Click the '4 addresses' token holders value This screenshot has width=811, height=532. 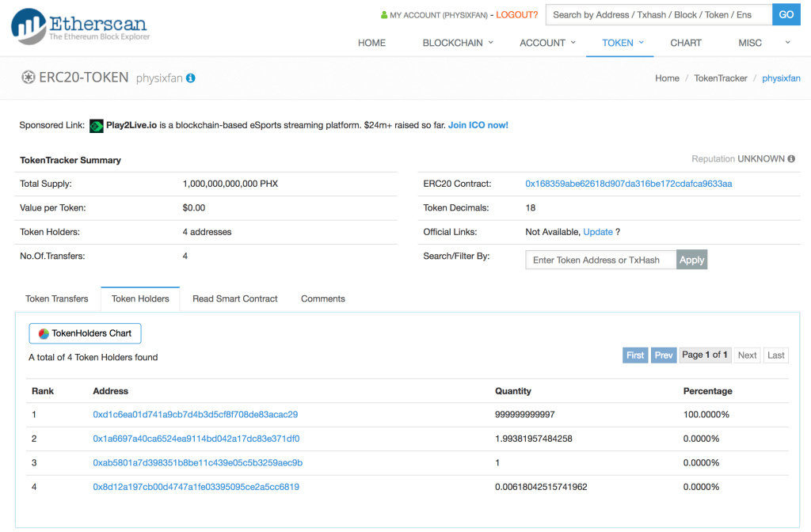click(207, 232)
